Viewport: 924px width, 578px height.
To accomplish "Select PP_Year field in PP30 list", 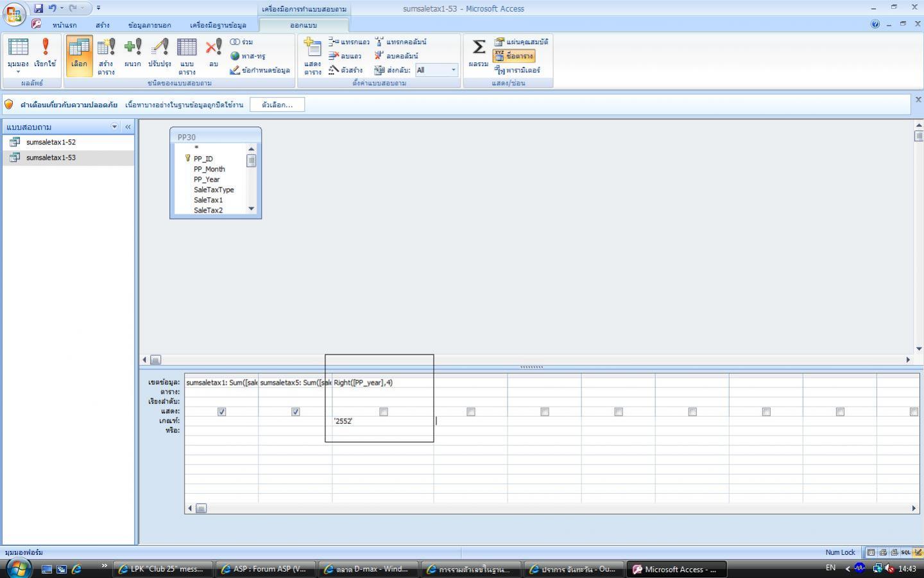I will [x=207, y=179].
